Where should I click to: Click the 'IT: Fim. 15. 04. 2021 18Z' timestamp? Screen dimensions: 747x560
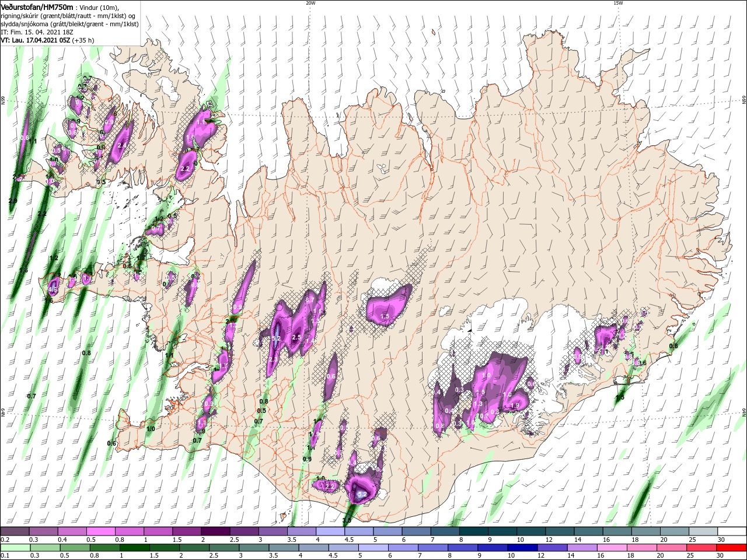(x=36, y=32)
